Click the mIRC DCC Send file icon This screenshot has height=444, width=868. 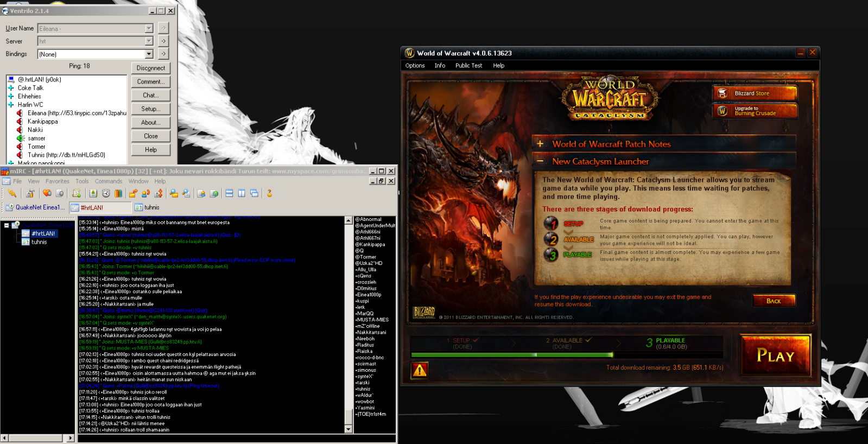point(133,193)
